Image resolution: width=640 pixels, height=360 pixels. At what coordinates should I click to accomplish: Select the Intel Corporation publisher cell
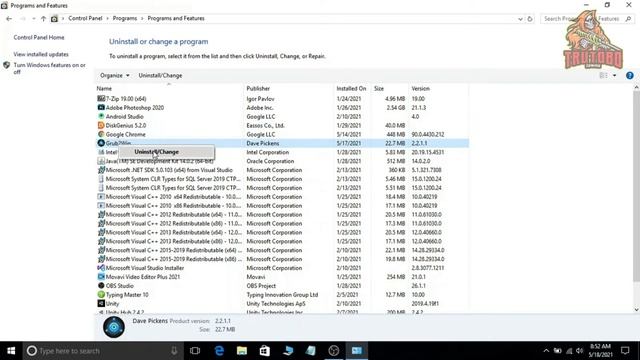click(x=268, y=152)
